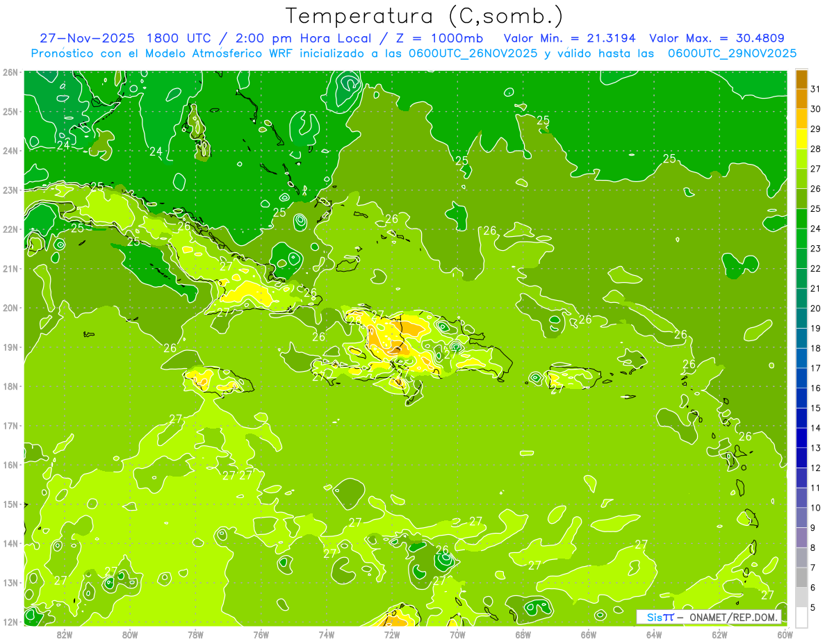Viewport: 834px width, 644px height.
Task: Click color bar label 31
Action: pyautogui.click(x=816, y=89)
